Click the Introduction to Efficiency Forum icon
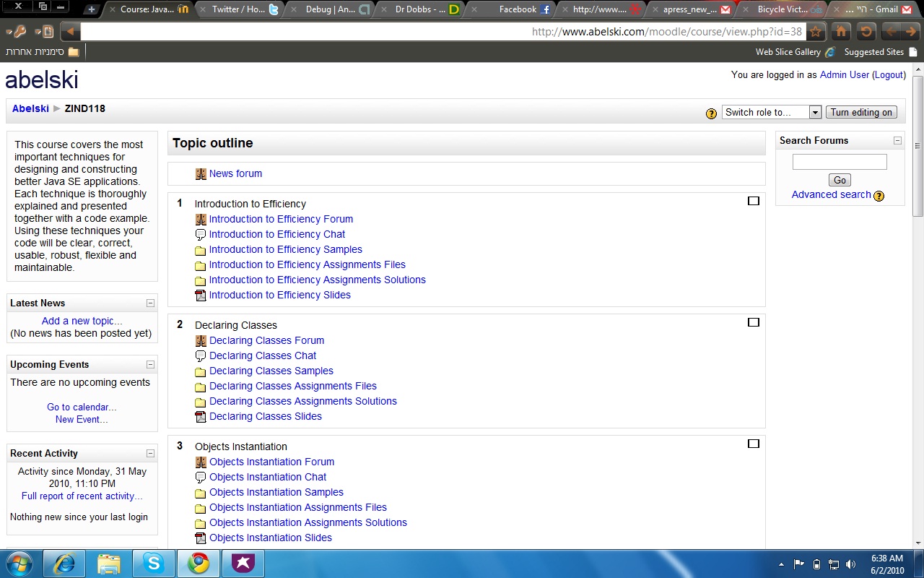924x578 pixels. (201, 220)
